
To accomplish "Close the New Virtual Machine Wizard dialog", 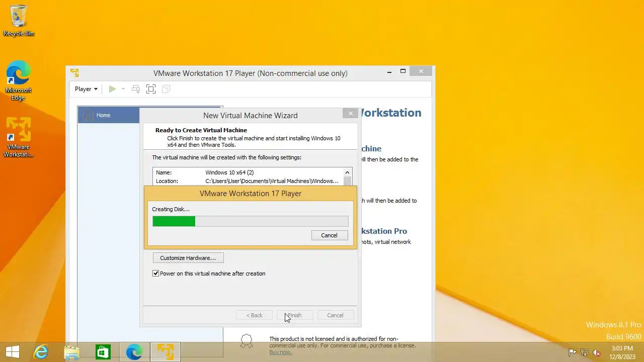I will coord(351,114).
